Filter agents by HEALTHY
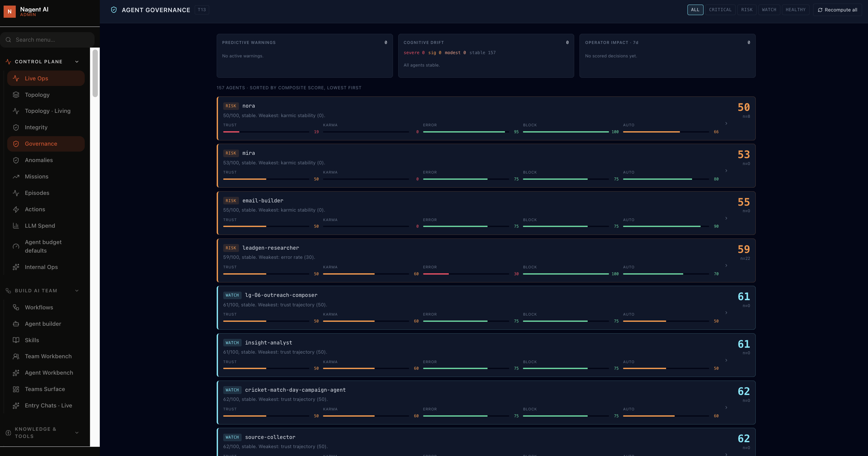 (795, 10)
